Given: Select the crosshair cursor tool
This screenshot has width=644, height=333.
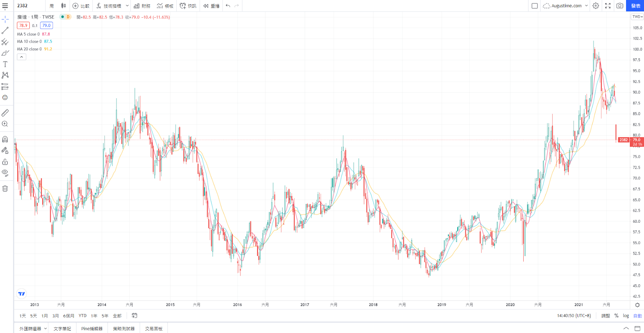Looking at the screenshot, I should [x=5, y=19].
